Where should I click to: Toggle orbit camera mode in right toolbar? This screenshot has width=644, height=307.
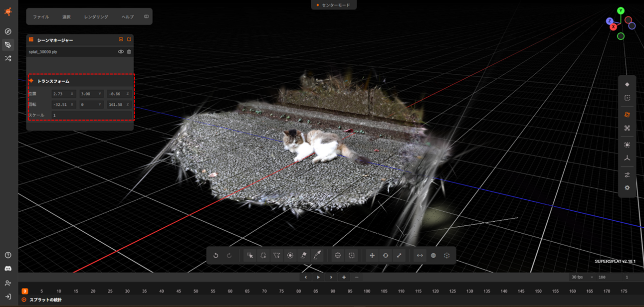pos(627,115)
